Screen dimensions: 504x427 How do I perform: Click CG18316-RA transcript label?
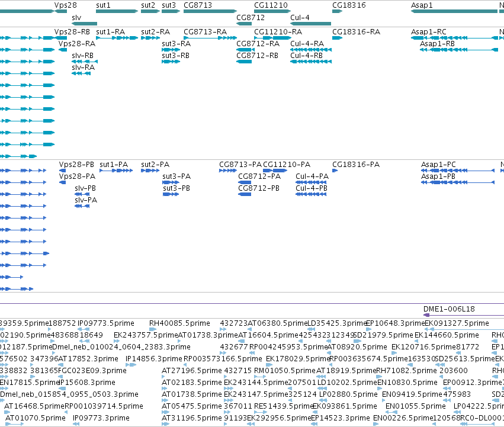(356, 32)
